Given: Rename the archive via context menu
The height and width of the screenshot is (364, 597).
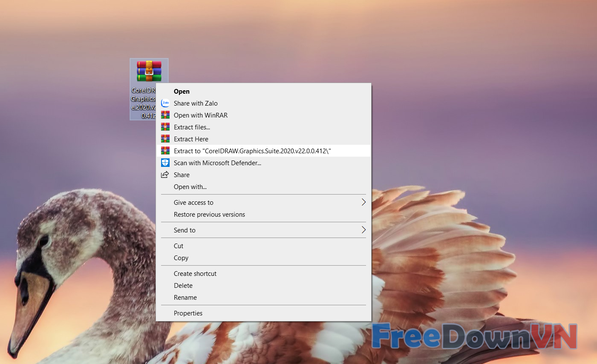Looking at the screenshot, I should point(185,297).
